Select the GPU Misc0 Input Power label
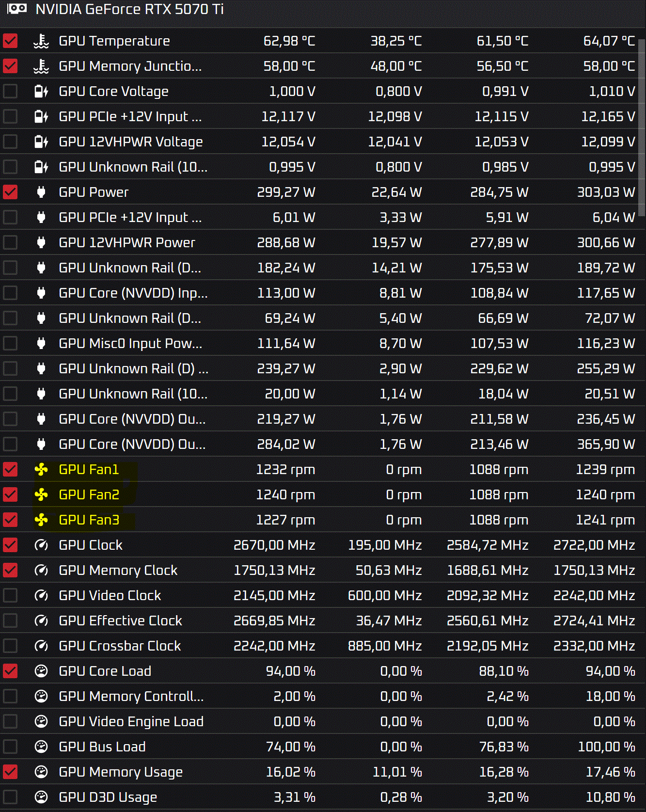Image resolution: width=646 pixels, height=812 pixels. (x=130, y=343)
